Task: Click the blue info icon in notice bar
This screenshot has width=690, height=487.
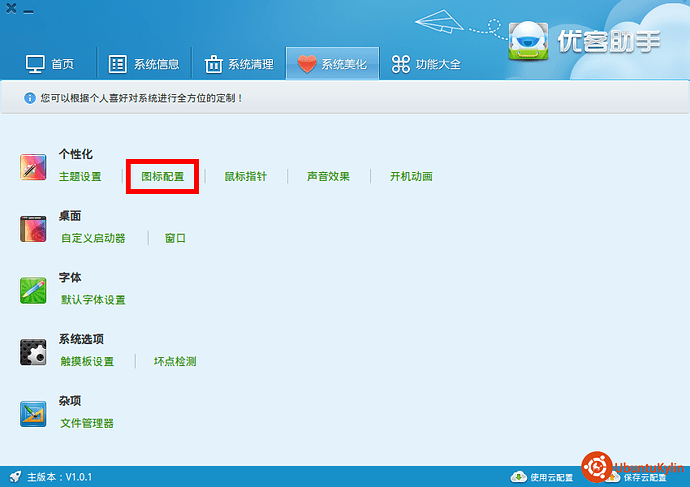Action: click(x=29, y=98)
